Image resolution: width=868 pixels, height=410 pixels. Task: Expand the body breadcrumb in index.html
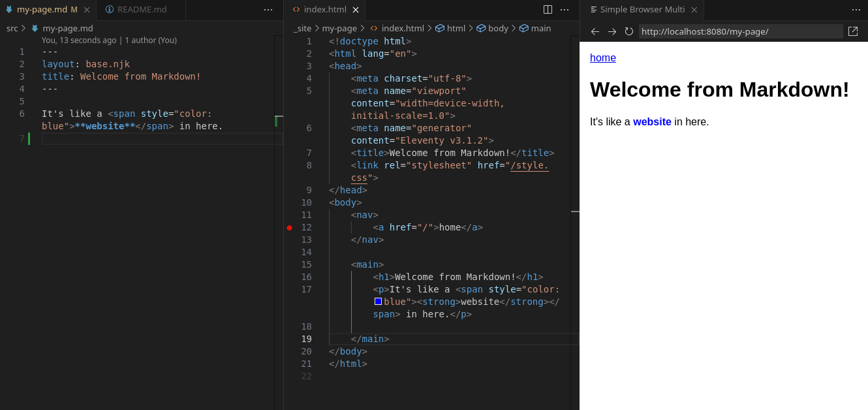click(x=497, y=29)
